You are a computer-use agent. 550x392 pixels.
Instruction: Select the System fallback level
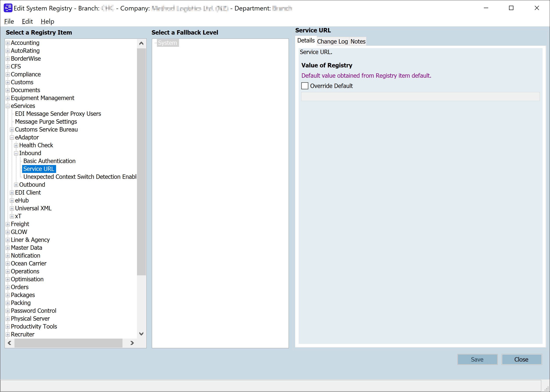point(167,43)
